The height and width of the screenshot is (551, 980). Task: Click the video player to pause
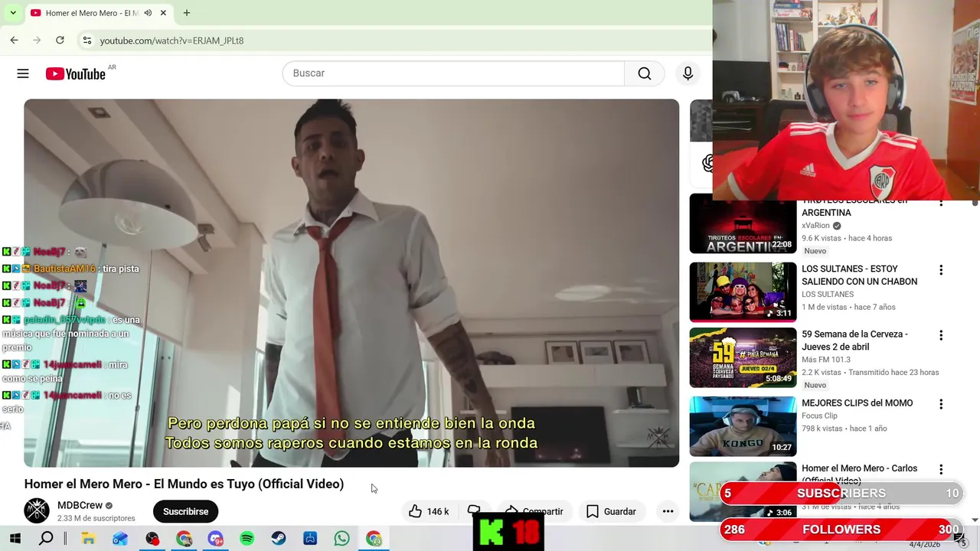[351, 283]
